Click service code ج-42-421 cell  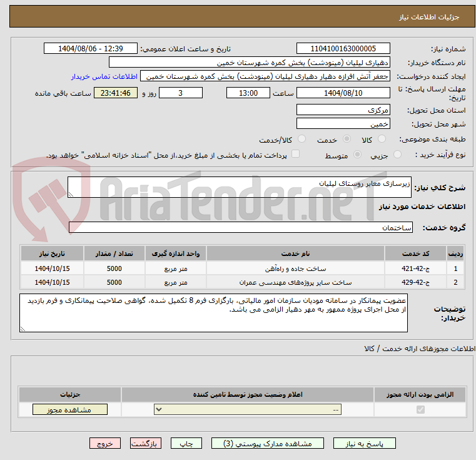coord(415,269)
